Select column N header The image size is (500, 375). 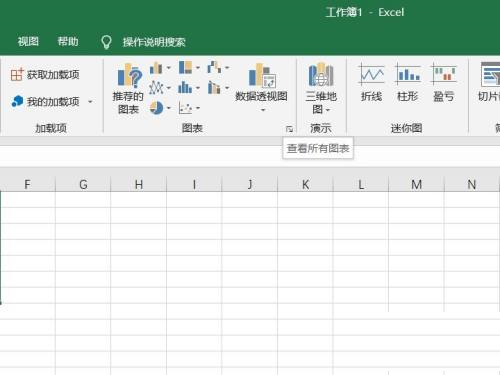[472, 184]
